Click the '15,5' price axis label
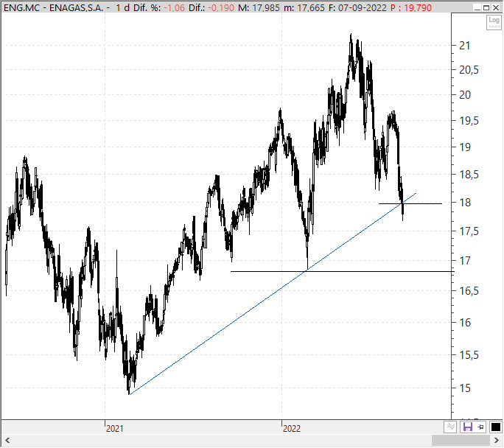 coord(469,355)
